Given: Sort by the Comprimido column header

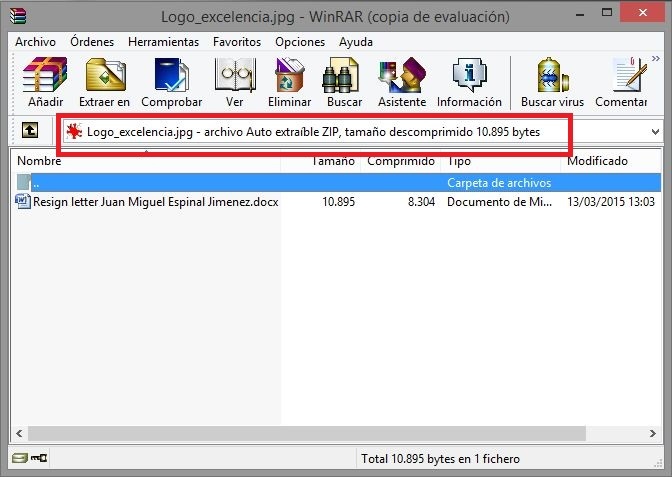Looking at the screenshot, I should click(x=401, y=161).
